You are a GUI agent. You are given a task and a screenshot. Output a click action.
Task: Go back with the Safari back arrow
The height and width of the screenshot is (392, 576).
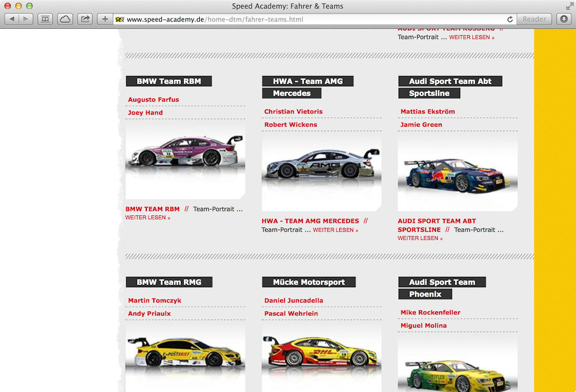(12, 19)
